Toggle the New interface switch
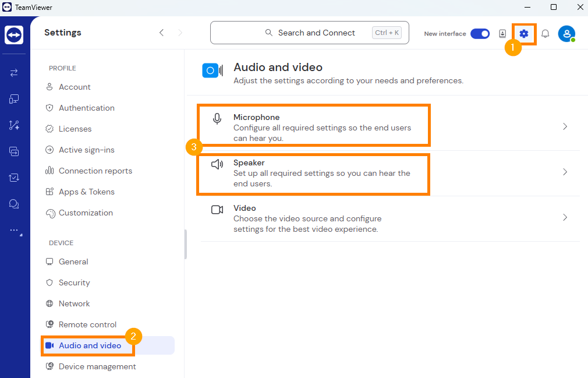Image resolution: width=588 pixels, height=378 pixels. click(480, 34)
